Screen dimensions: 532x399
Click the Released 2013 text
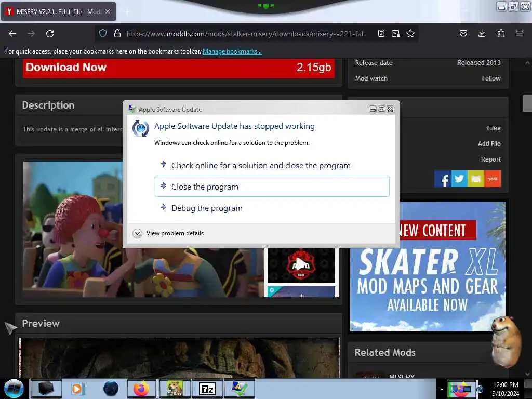pyautogui.click(x=478, y=63)
